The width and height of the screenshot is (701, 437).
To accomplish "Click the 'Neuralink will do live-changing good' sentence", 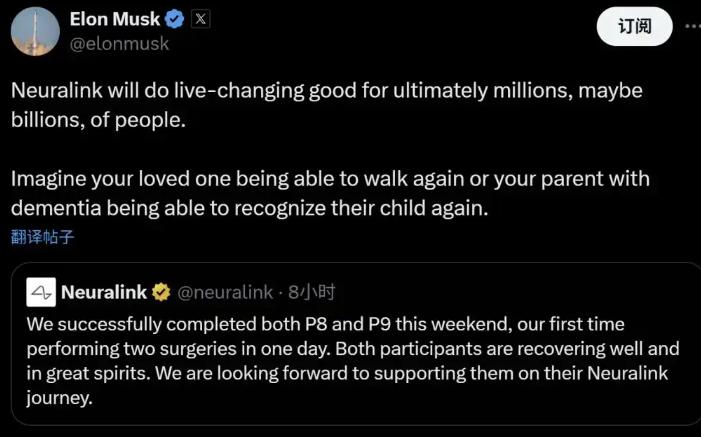I will coord(326,90).
